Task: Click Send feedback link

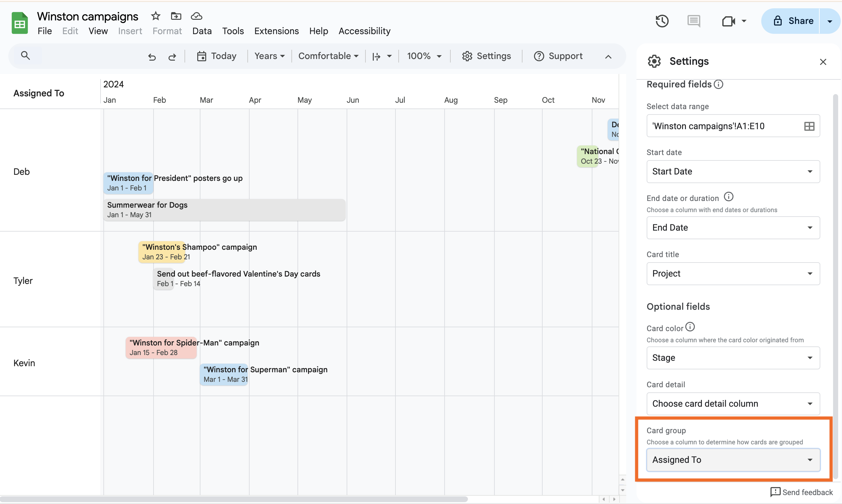Action: (801, 492)
